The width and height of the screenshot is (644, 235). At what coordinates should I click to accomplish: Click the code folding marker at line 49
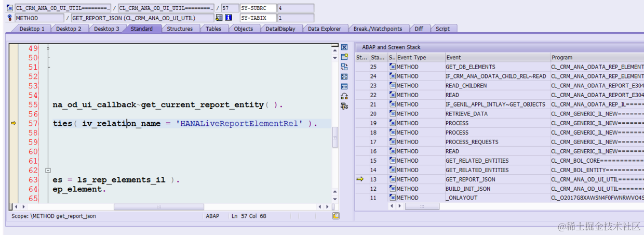point(48,48)
